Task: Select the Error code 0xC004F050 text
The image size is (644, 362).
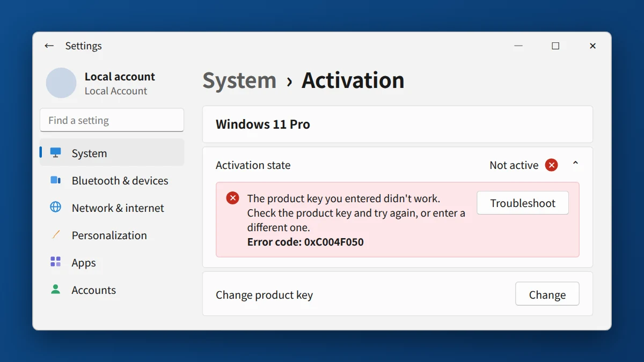Action: (305, 242)
